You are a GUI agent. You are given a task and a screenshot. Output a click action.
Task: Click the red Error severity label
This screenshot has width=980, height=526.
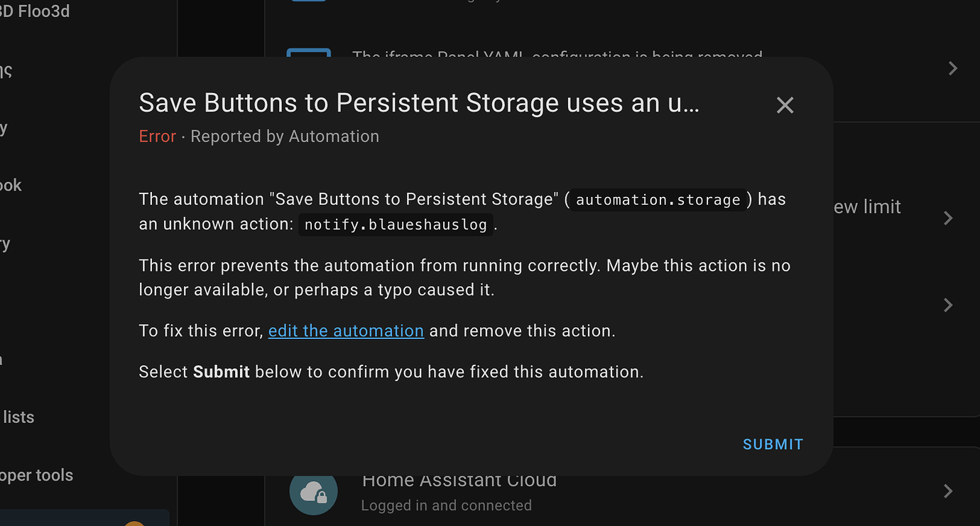157,136
